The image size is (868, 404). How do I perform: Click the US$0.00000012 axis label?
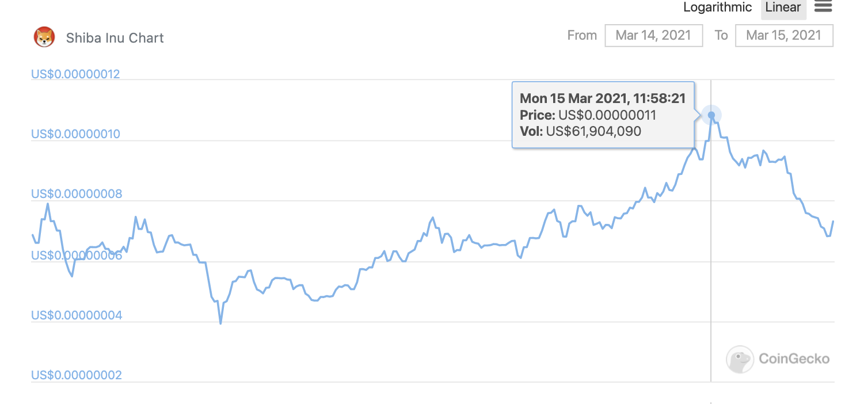click(75, 74)
